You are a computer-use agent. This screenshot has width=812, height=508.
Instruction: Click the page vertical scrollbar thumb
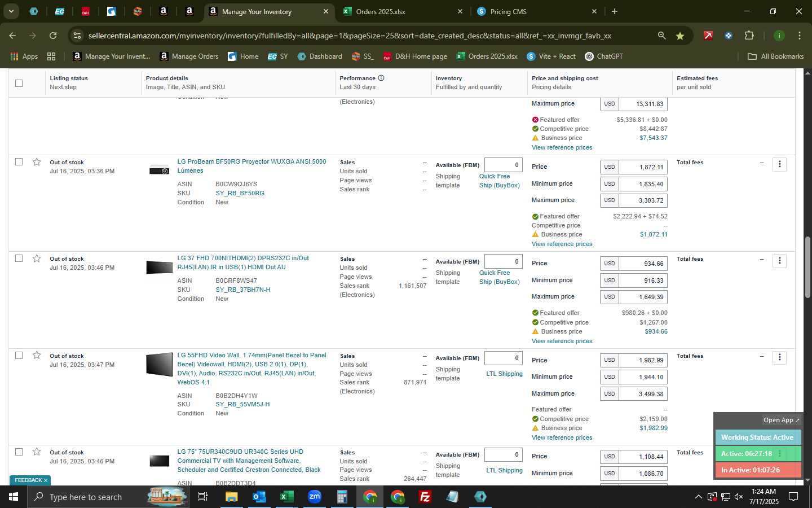click(x=807, y=267)
